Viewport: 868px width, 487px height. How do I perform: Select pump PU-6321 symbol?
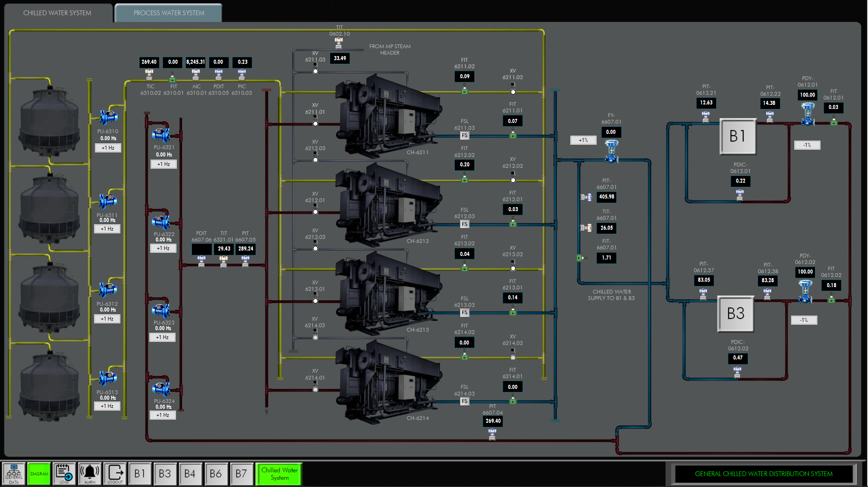(161, 134)
